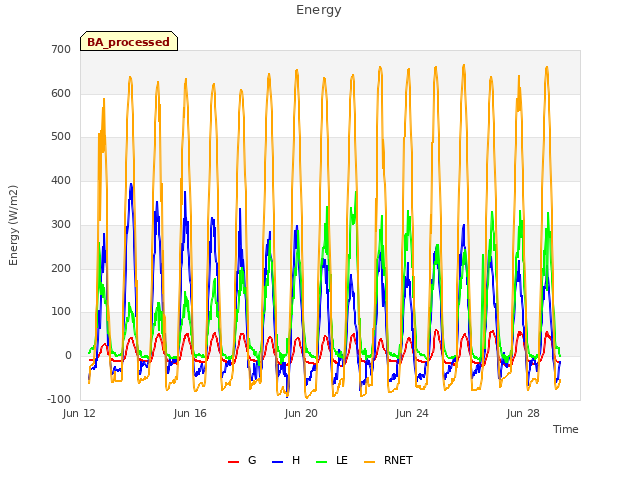
Task: Toggle the G series legend entry
Action: 242,460
